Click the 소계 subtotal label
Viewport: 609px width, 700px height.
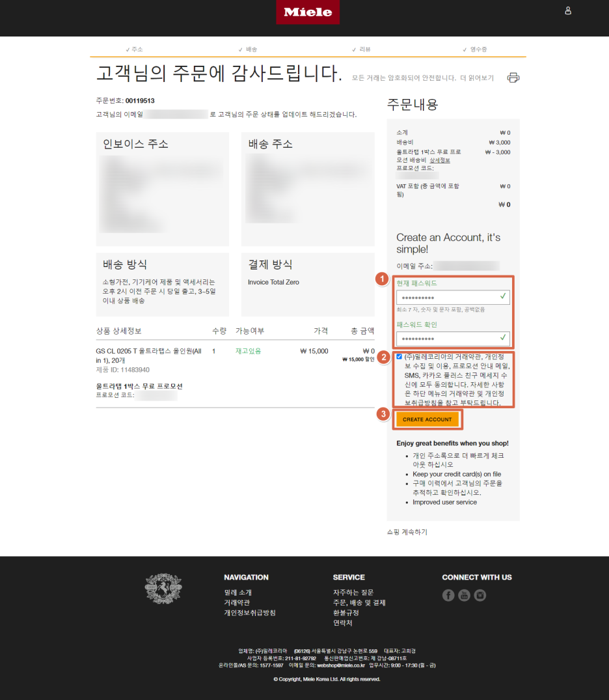coord(402,133)
